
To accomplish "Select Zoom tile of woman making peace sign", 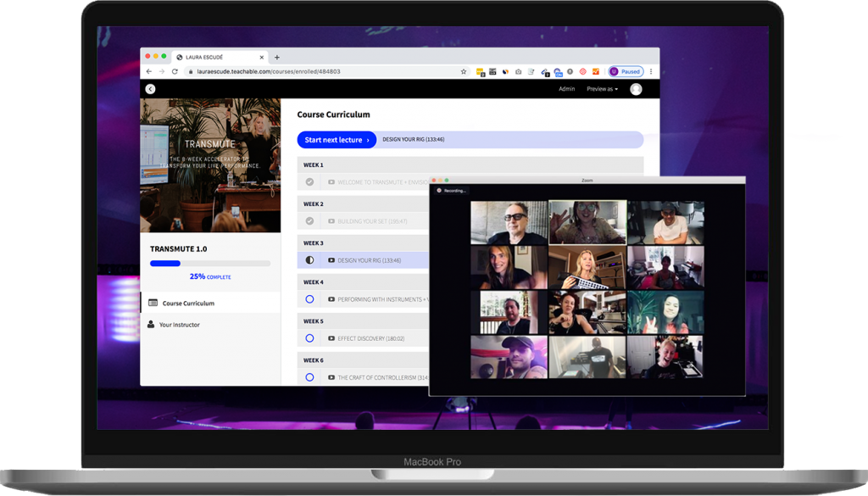I will [665, 313].
